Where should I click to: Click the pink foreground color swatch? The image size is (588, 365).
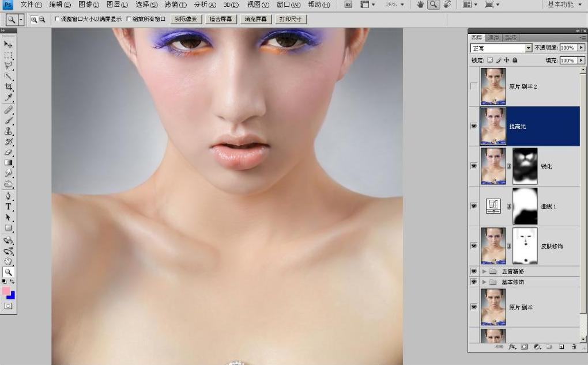(x=5, y=291)
